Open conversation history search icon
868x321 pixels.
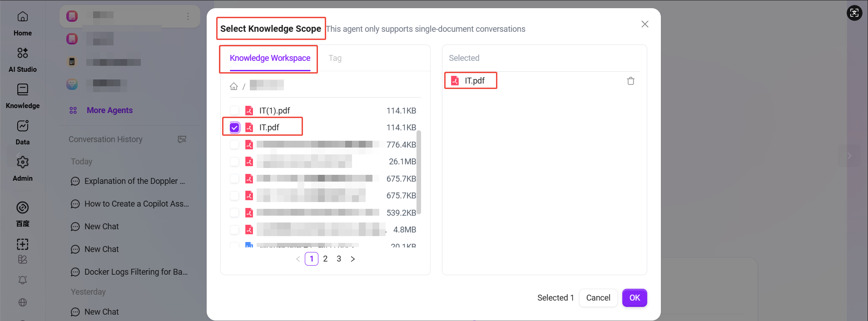point(182,139)
